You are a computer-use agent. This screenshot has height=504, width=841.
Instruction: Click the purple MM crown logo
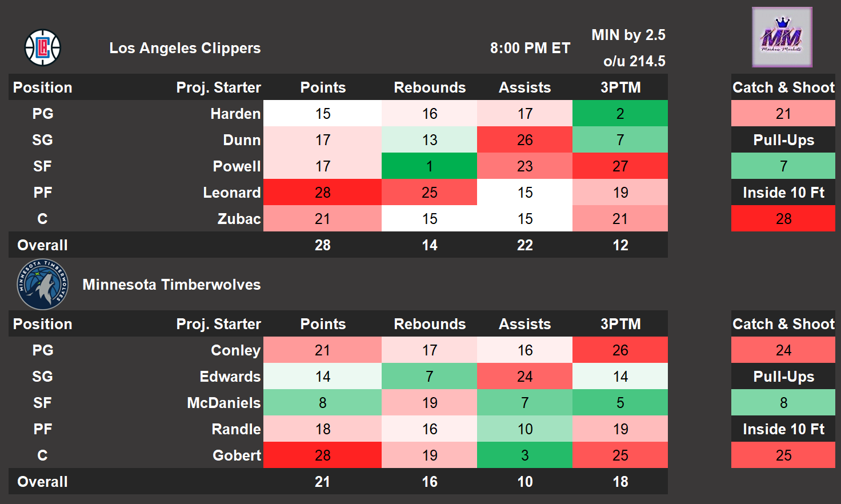782,37
